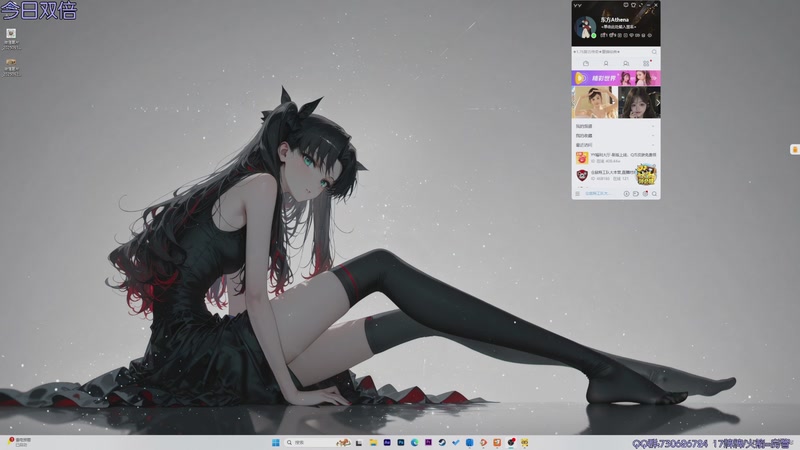The image size is (800, 450).
Task: Open the YY channel row with bear shield icon
Action: coord(605,176)
